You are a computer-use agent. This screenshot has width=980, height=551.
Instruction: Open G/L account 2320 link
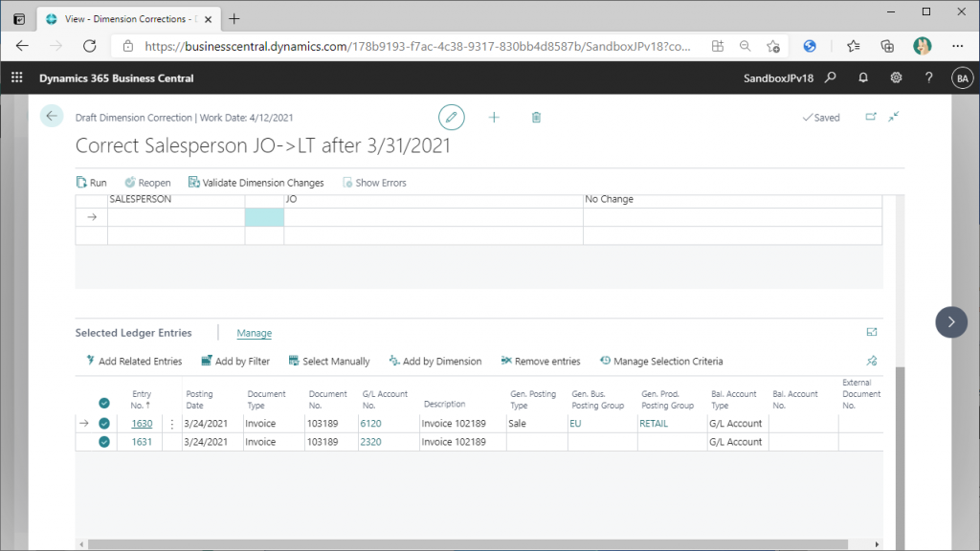(370, 442)
